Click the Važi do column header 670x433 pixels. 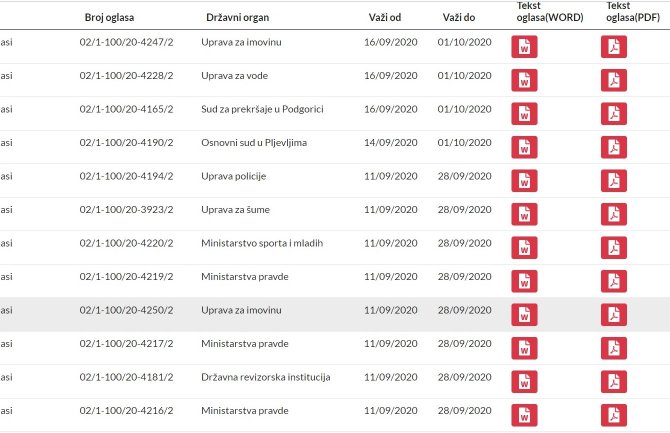pos(458,17)
